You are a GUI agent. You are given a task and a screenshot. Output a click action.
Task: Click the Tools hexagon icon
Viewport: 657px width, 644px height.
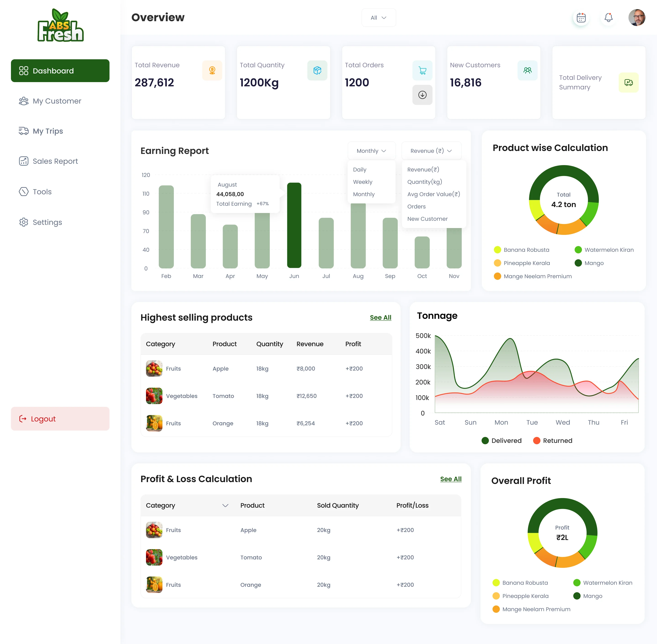(24, 191)
